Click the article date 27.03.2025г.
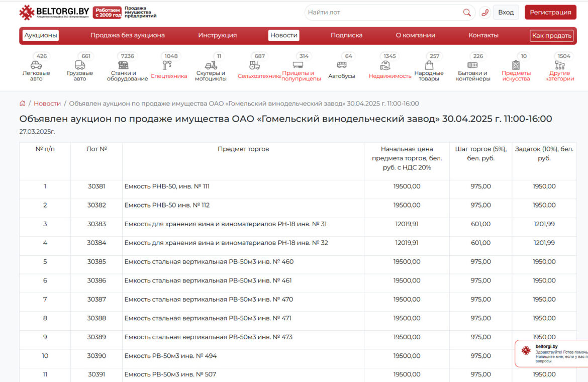Screen dimensions: 588x382 [x=37, y=132]
